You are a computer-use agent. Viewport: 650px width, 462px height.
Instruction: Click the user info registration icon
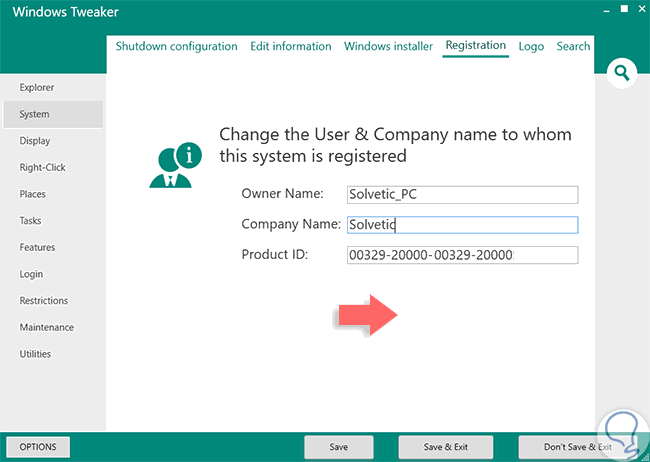(175, 165)
